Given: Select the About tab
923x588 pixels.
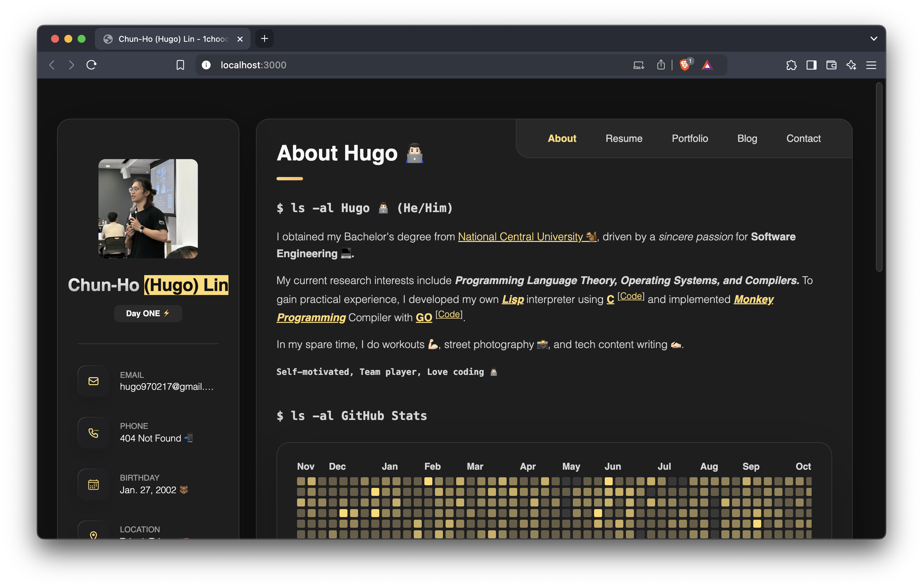Looking at the screenshot, I should click(x=562, y=138).
